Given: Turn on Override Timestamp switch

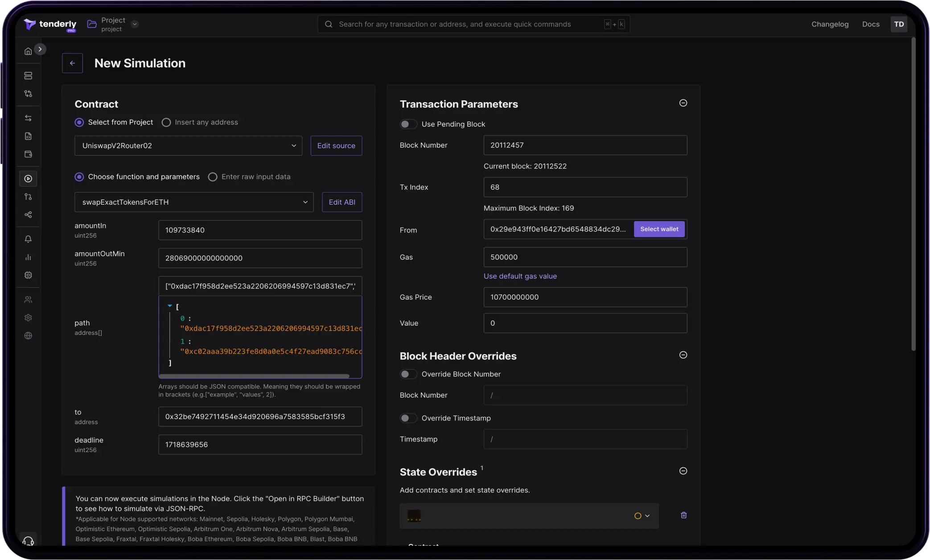Looking at the screenshot, I should click(x=408, y=418).
